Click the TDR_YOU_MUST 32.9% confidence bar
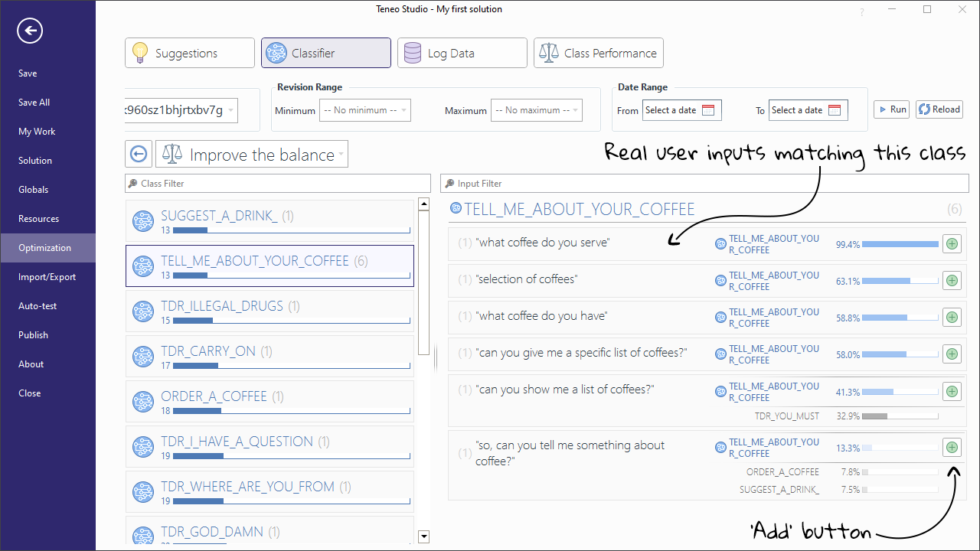980x551 pixels. 900,416
